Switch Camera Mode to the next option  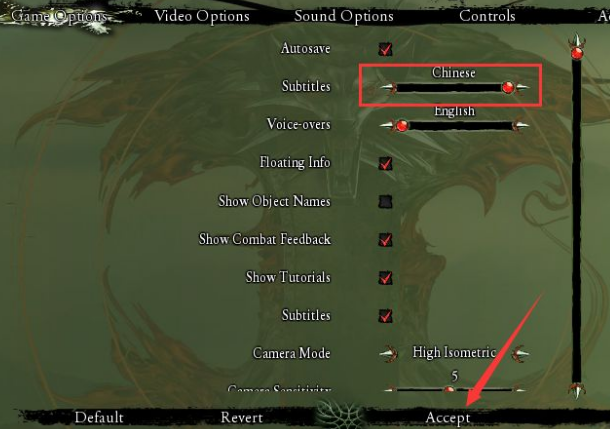(521, 354)
